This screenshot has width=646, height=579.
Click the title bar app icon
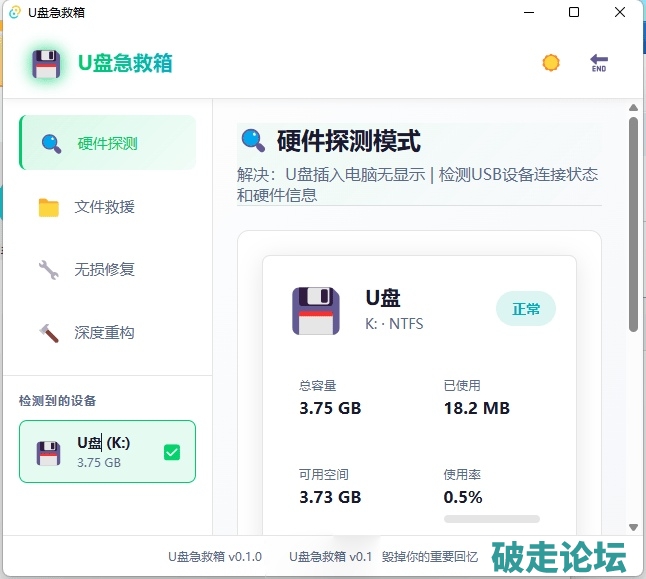click(14, 12)
